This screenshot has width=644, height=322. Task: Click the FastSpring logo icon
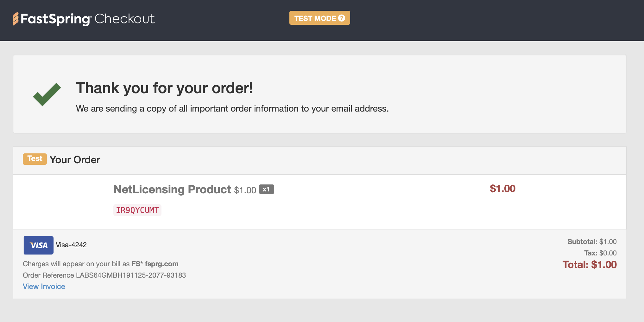pos(16,19)
